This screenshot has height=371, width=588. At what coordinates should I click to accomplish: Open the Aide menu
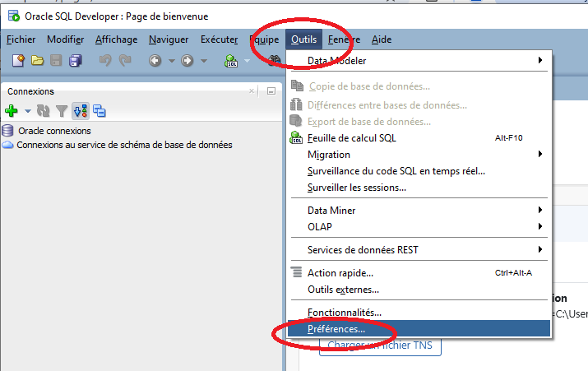[382, 39]
